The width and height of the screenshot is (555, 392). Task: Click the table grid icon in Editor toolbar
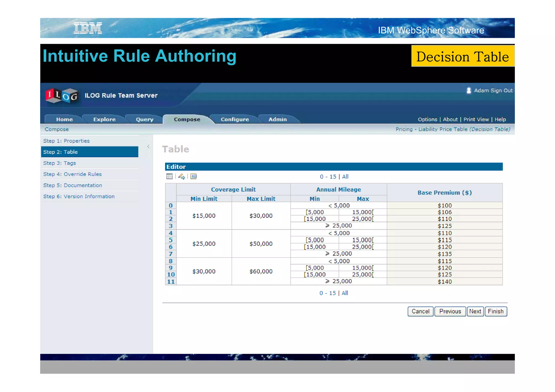tap(169, 176)
